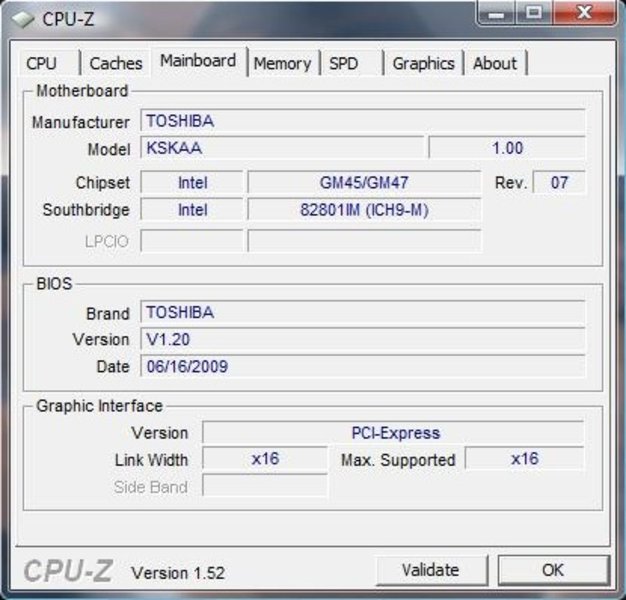Select the chipset value GM45/GM47
This screenshot has width=626, height=600.
click(364, 182)
